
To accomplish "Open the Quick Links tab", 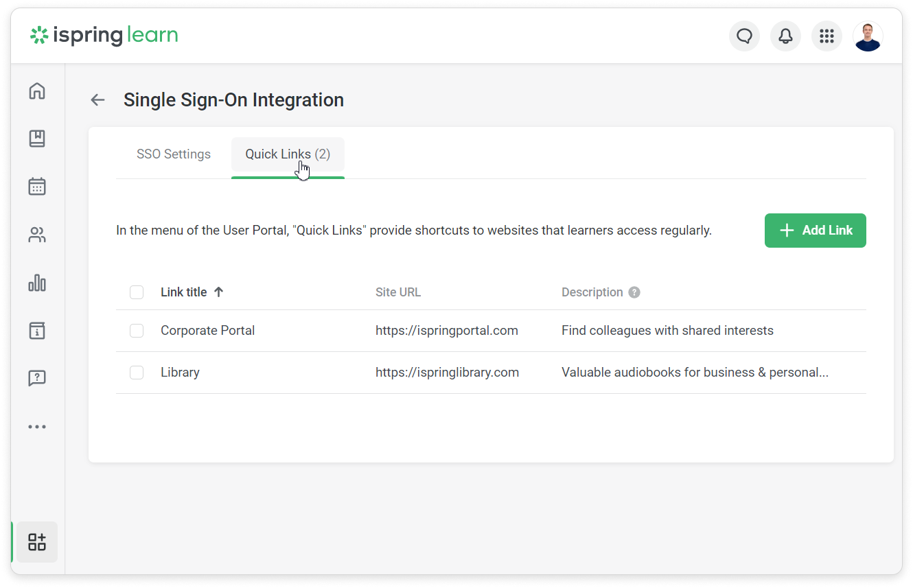I will coord(287,154).
